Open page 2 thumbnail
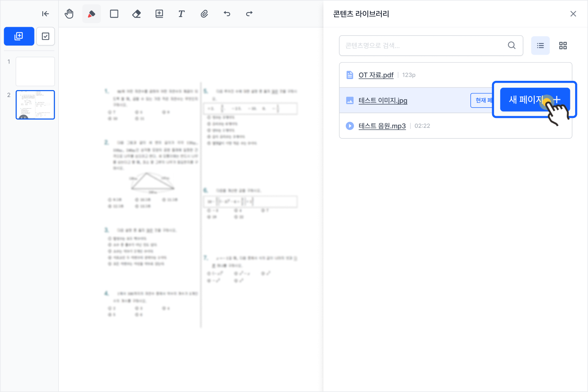The height and width of the screenshot is (392, 588). 35,105
